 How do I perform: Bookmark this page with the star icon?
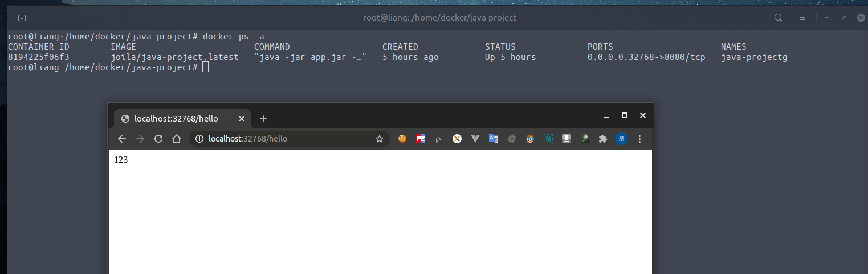[379, 139]
